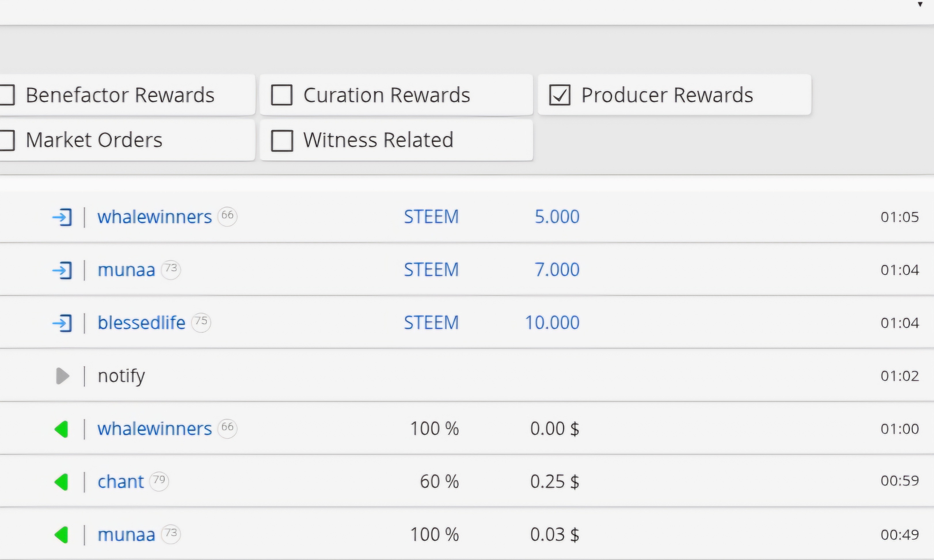Toggle the Witness Related checkbox
Screen dimensions: 934x560
(281, 140)
